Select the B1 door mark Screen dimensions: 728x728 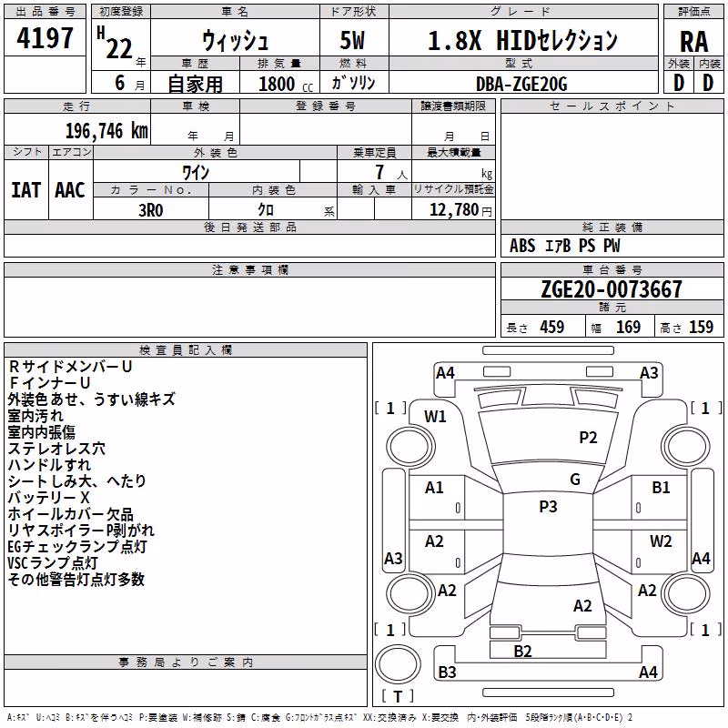(x=661, y=488)
